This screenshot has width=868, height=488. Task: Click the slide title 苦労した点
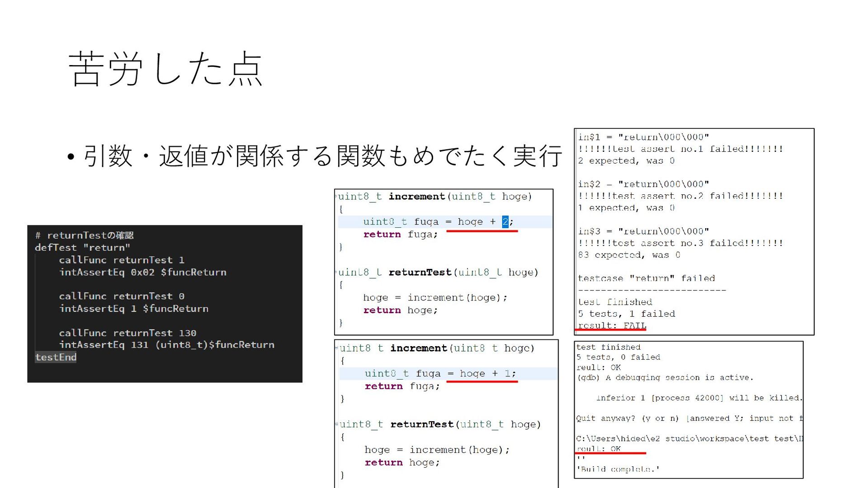(x=165, y=69)
